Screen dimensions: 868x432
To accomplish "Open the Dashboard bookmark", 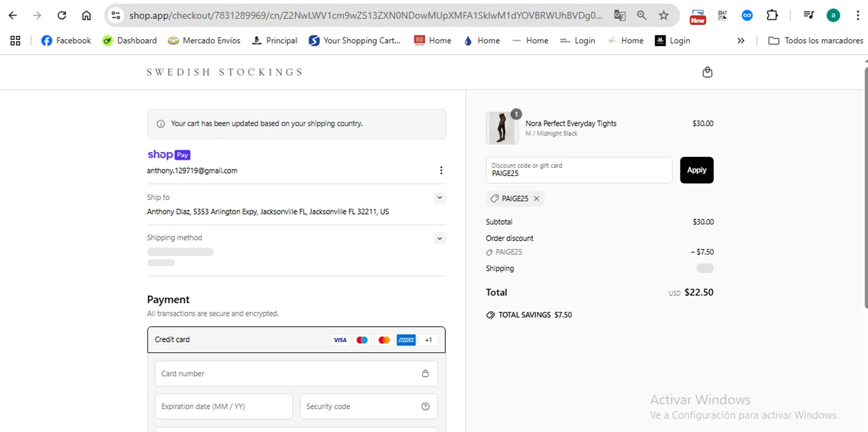I will 129,40.
